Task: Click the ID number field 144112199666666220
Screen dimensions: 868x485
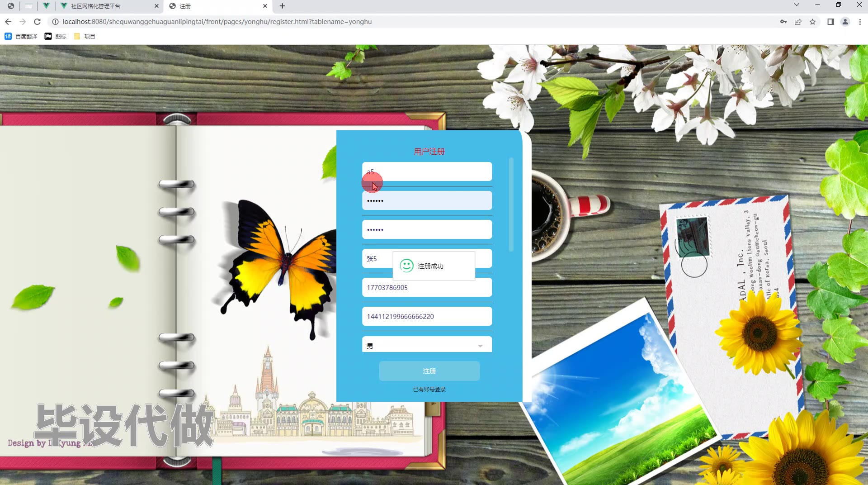Action: tap(427, 316)
